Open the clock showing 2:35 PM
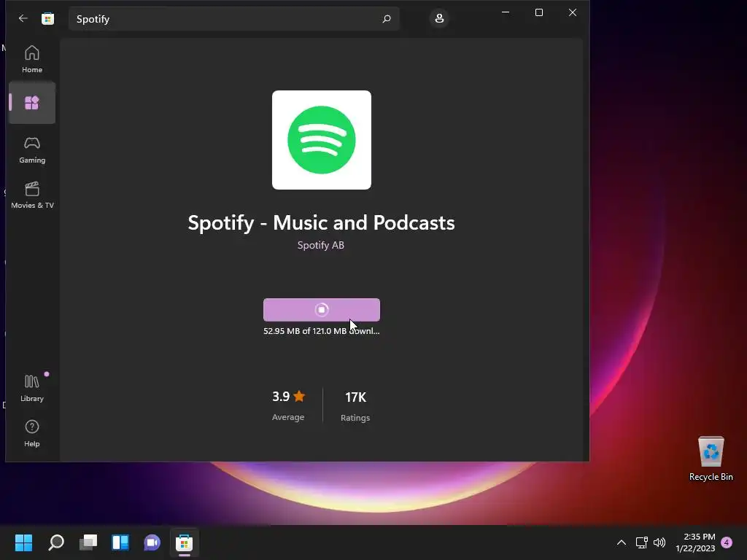The image size is (747, 560). coord(695,542)
